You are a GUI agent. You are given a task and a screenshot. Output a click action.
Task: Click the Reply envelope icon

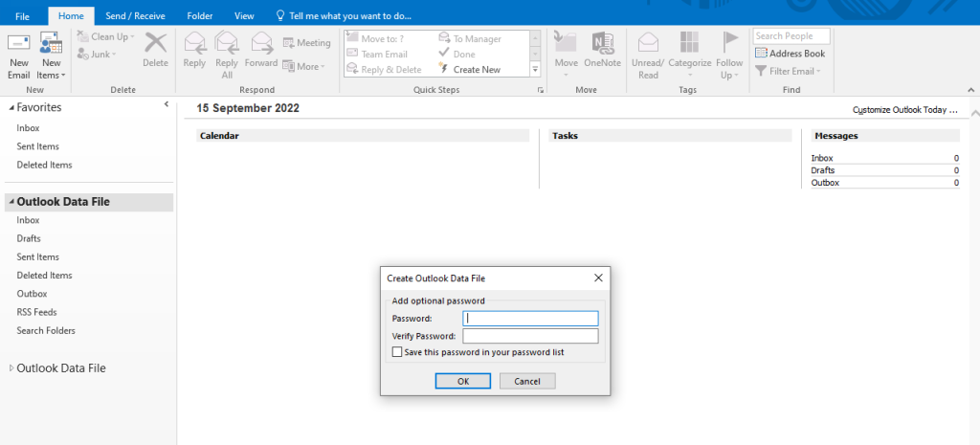(x=194, y=43)
